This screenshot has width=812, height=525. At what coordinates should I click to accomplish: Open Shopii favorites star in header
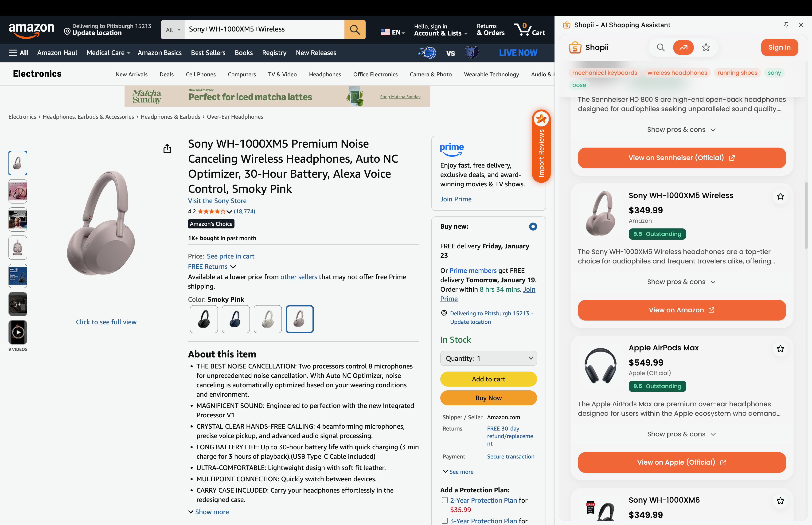[x=706, y=47]
